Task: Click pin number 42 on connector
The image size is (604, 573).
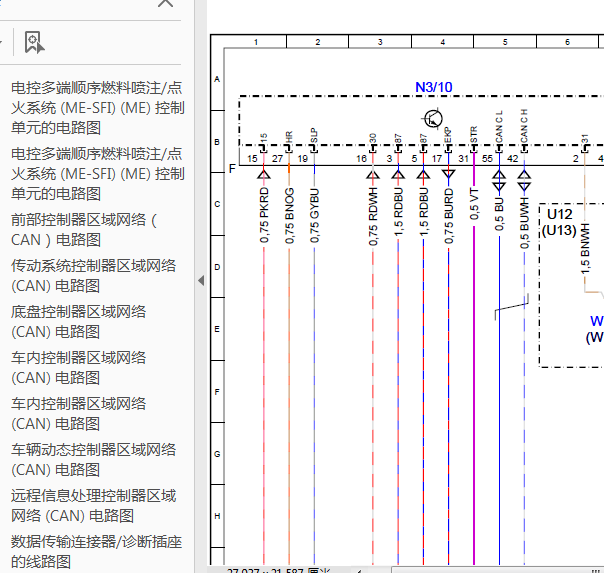Action: click(512, 159)
